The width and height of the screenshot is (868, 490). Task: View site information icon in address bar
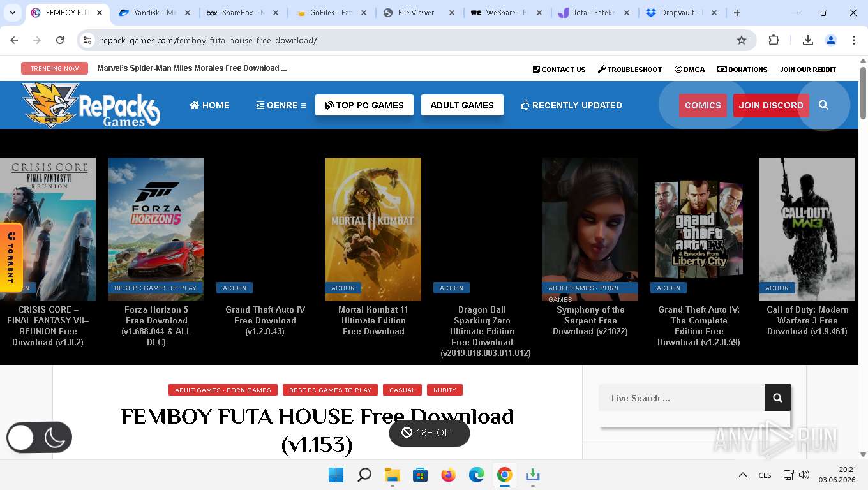[x=87, y=40]
